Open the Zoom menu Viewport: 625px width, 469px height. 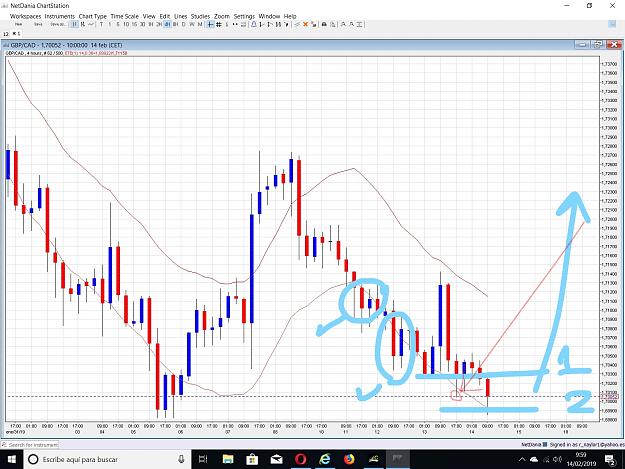[222, 16]
